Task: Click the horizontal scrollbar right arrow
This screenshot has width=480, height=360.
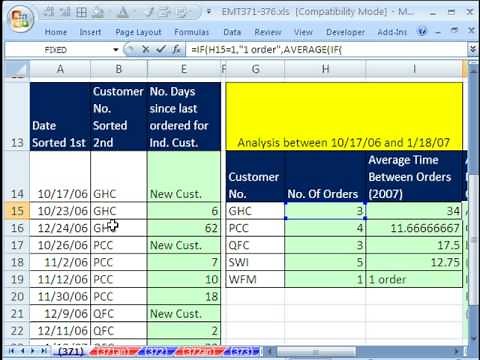Action: pyautogui.click(x=457, y=351)
